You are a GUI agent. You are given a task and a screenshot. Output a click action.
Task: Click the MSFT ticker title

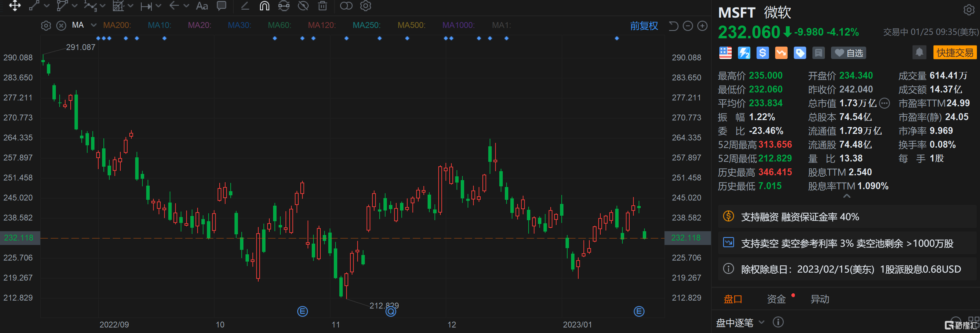pyautogui.click(x=737, y=13)
